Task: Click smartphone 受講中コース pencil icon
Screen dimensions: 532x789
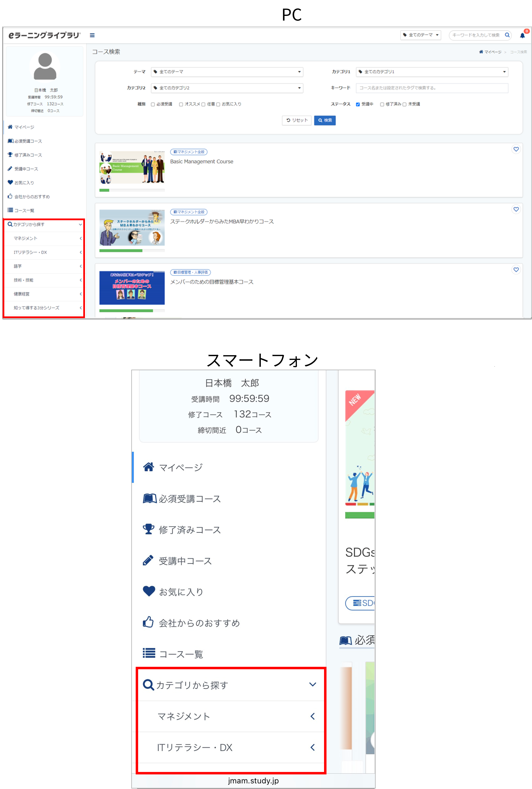Action: 148,561
